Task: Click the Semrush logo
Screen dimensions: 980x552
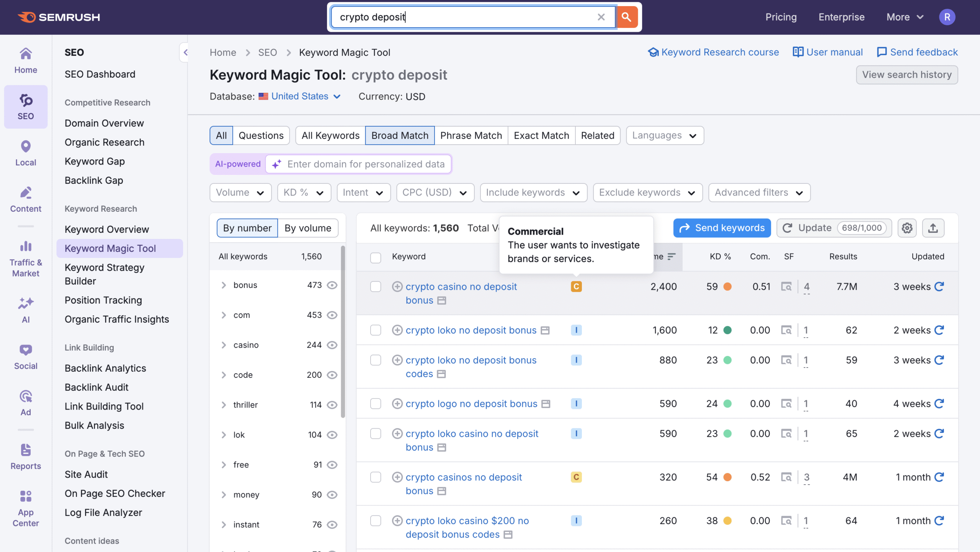Action: 59,17
